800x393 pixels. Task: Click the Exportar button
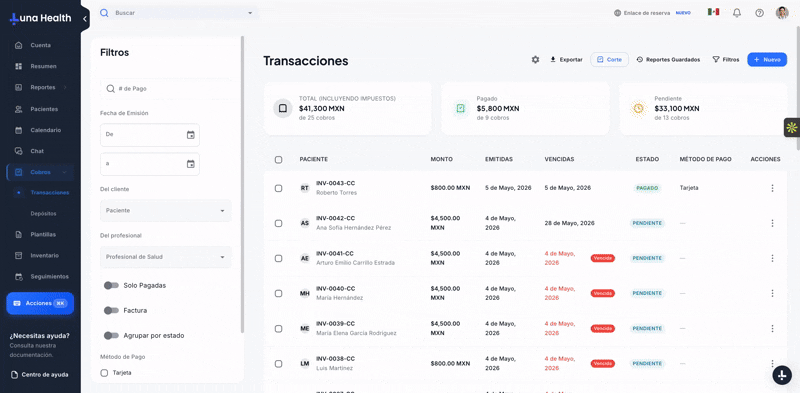click(566, 60)
